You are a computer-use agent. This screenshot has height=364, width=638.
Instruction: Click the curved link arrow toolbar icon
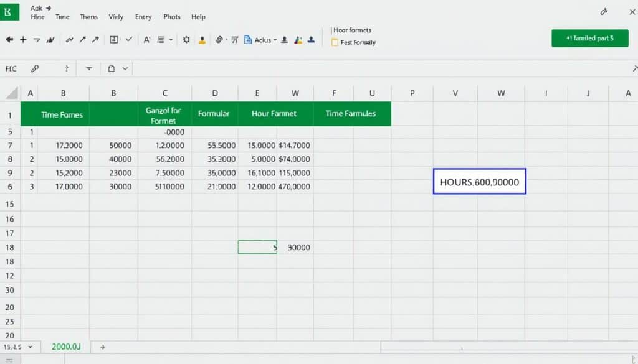70,39
